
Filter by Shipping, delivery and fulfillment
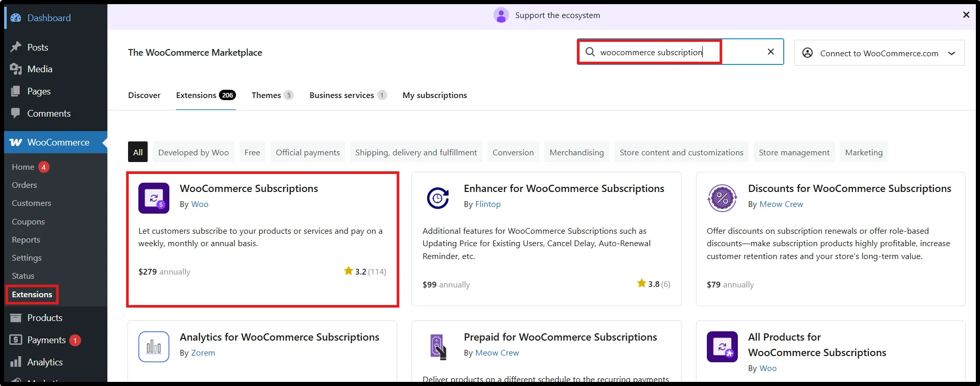tap(416, 152)
